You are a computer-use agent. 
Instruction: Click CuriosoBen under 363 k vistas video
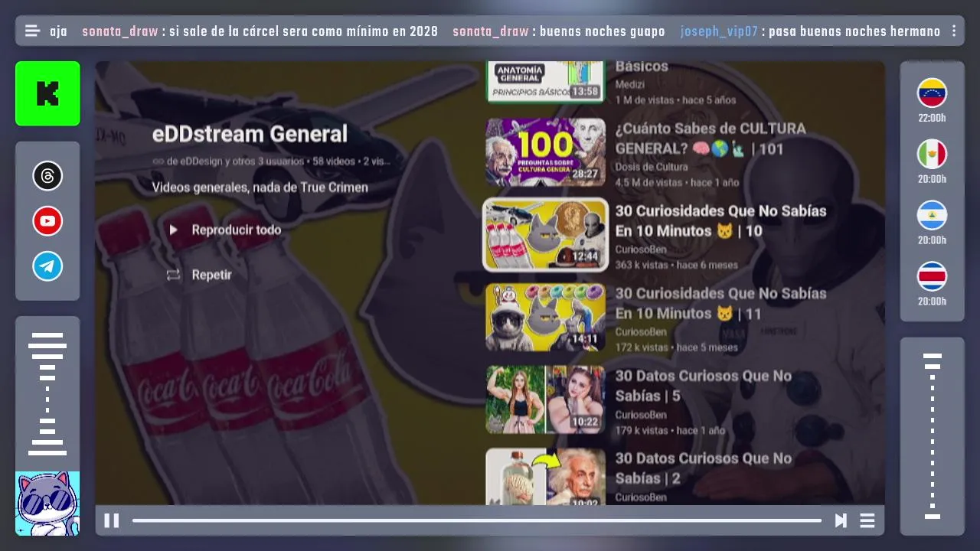tap(641, 249)
